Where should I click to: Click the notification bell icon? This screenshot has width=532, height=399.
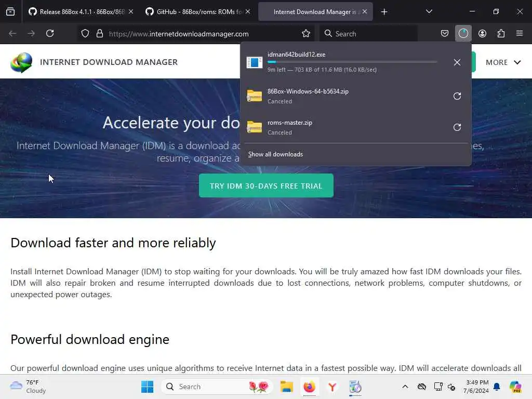(x=497, y=387)
